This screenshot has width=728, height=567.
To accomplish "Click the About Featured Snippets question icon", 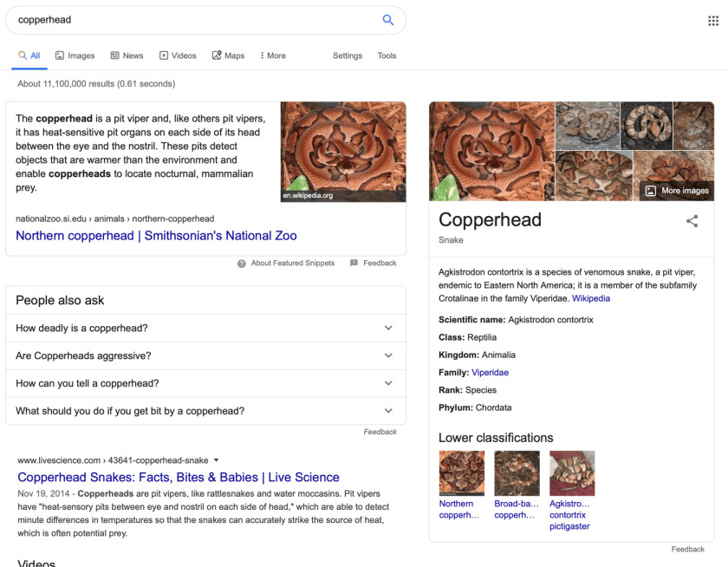I will 242,264.
